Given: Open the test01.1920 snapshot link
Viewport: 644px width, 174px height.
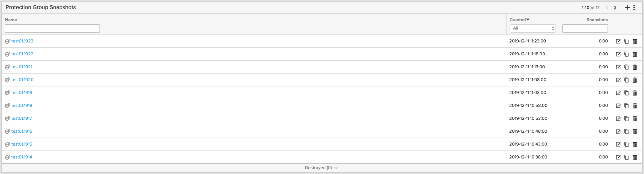Looking at the screenshot, I should click(22, 80).
